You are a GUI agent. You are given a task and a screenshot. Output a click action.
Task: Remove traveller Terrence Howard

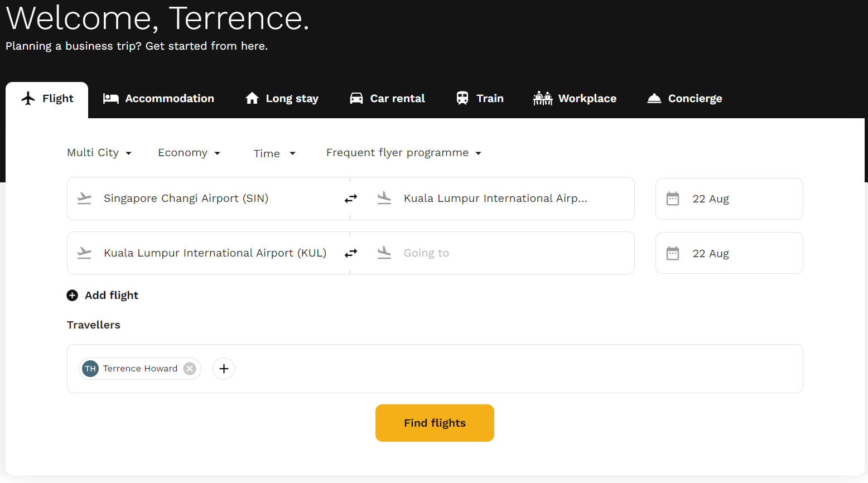(190, 369)
